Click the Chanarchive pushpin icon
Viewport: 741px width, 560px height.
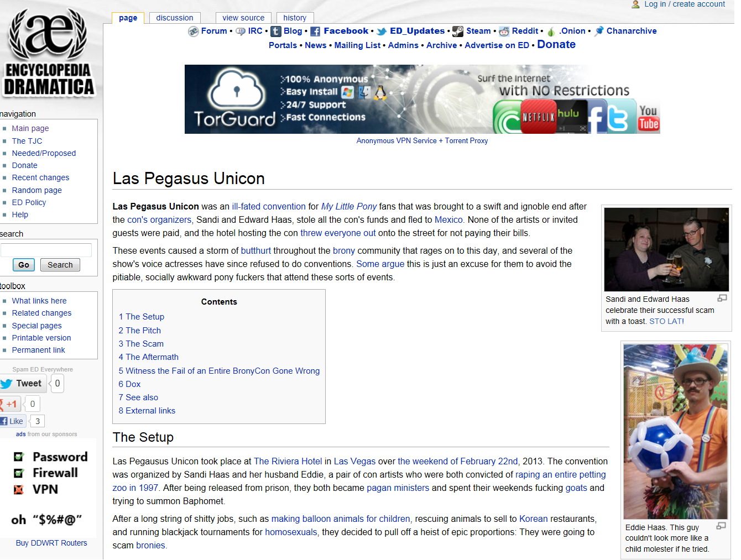(599, 32)
